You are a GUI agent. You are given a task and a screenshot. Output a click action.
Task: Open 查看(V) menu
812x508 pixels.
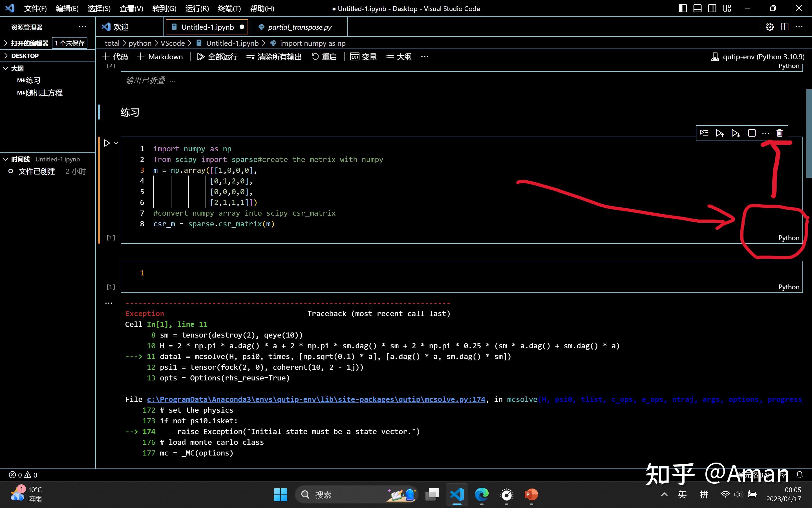click(131, 8)
